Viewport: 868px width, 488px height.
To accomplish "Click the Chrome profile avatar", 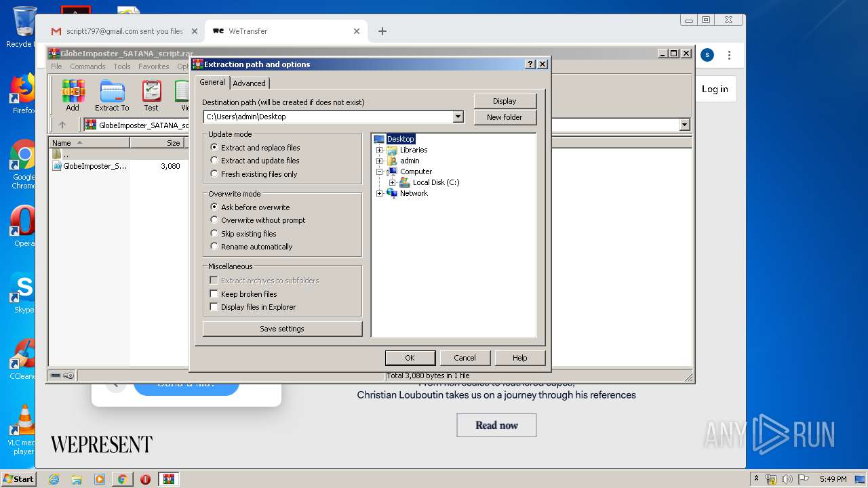I will 707,55.
